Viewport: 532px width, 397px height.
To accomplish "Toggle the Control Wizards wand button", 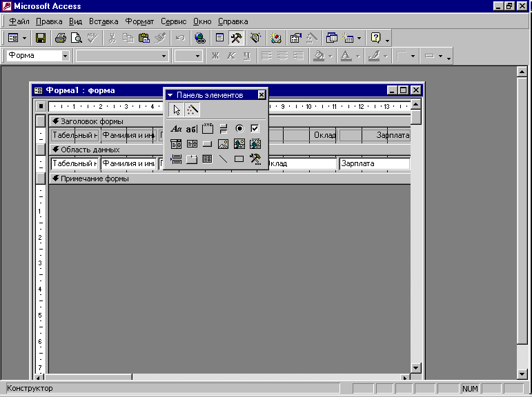I will [192, 110].
